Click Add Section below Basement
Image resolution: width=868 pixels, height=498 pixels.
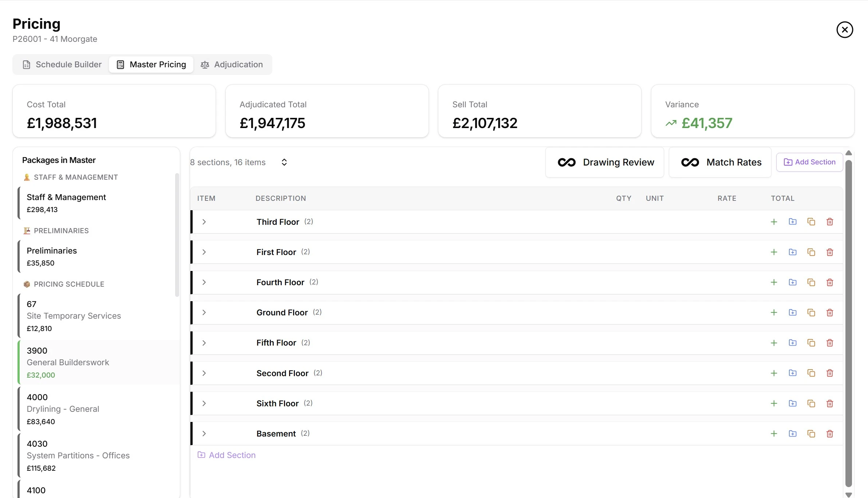226,455
